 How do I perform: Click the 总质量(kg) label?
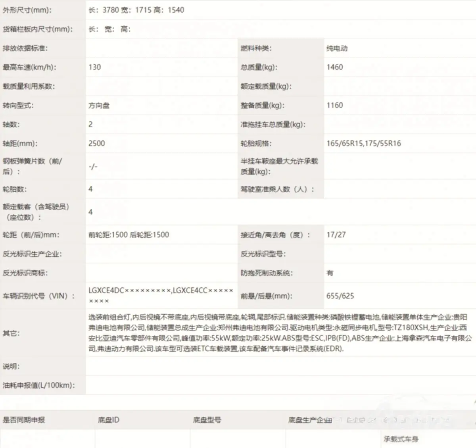(x=259, y=67)
